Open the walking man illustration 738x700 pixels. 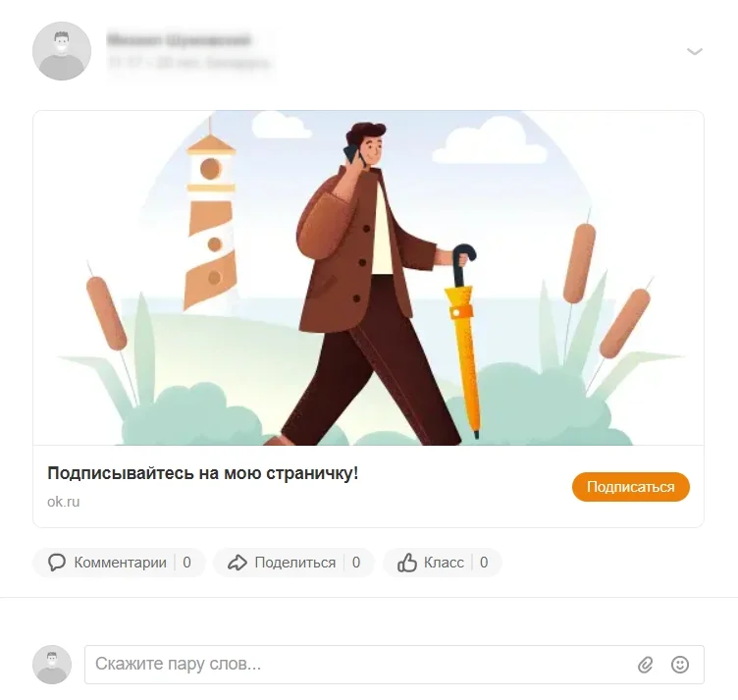click(x=369, y=278)
